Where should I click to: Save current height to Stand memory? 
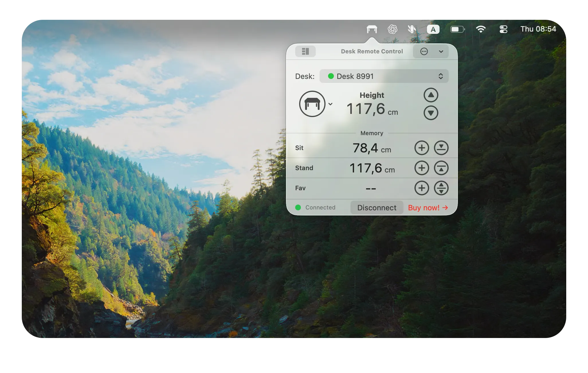tap(422, 168)
